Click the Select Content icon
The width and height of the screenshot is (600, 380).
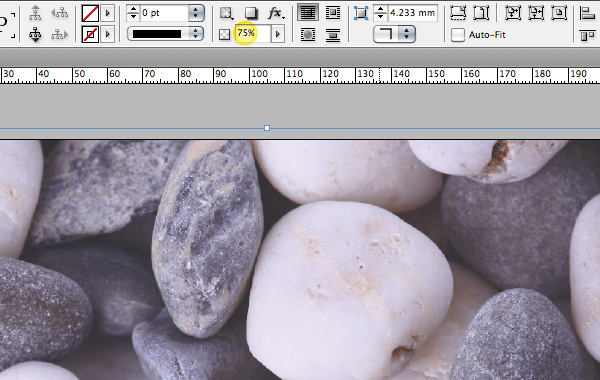click(35, 35)
